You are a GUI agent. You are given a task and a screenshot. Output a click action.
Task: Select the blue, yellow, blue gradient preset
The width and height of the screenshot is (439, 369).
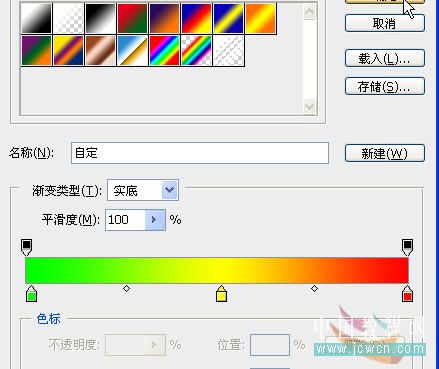[229, 18]
